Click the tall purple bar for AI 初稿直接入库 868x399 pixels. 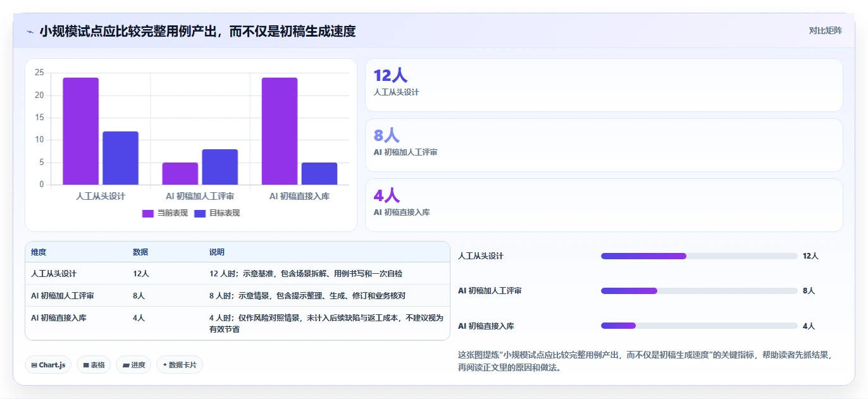click(x=279, y=132)
